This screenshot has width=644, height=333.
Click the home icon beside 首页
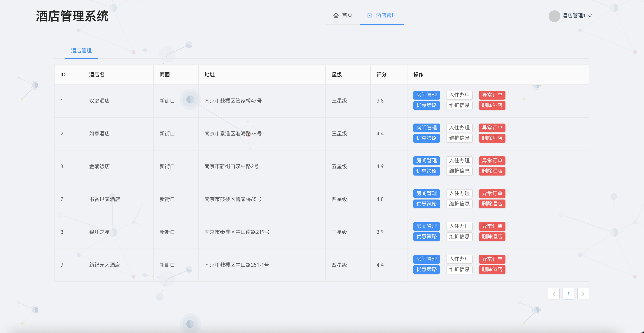pyautogui.click(x=336, y=15)
